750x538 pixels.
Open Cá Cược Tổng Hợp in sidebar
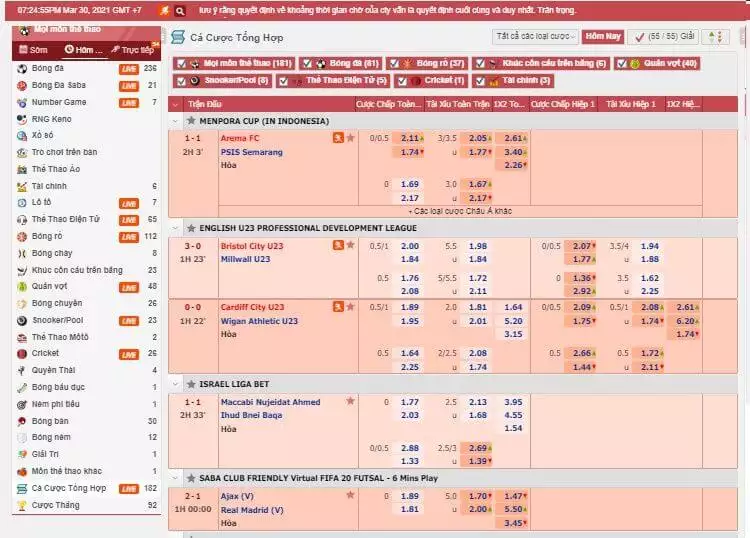click(69, 488)
